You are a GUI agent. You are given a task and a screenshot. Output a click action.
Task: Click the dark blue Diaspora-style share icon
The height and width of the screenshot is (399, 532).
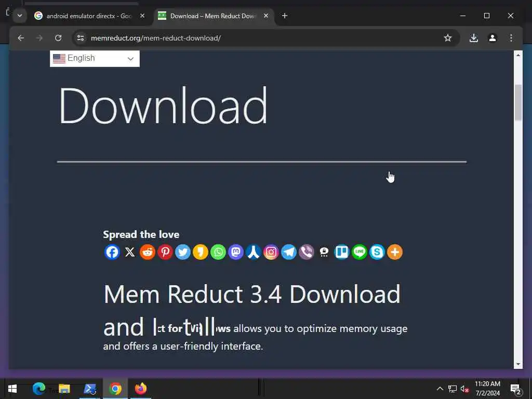click(253, 252)
